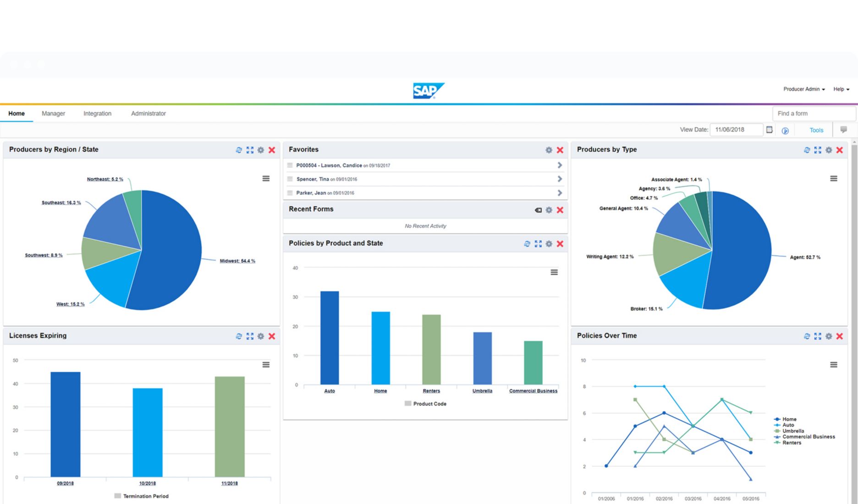
Task: Open settings gear on Favorites panel
Action: coord(548,150)
